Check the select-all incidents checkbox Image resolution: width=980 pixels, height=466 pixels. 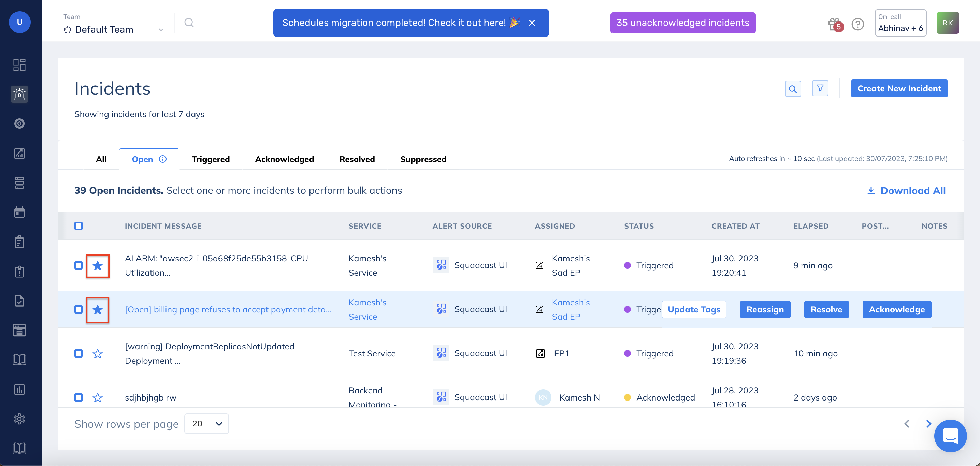pyautogui.click(x=78, y=226)
